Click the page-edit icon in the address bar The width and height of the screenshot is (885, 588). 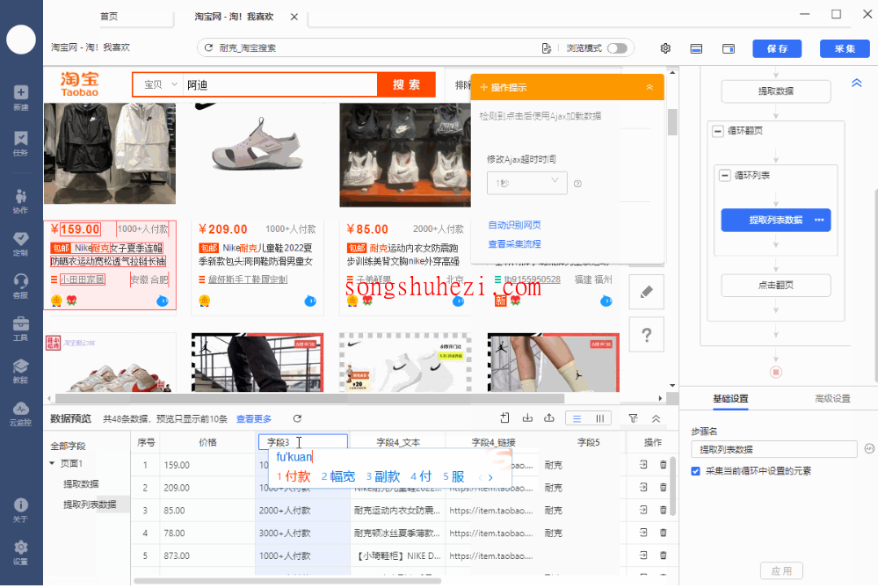[x=546, y=48]
